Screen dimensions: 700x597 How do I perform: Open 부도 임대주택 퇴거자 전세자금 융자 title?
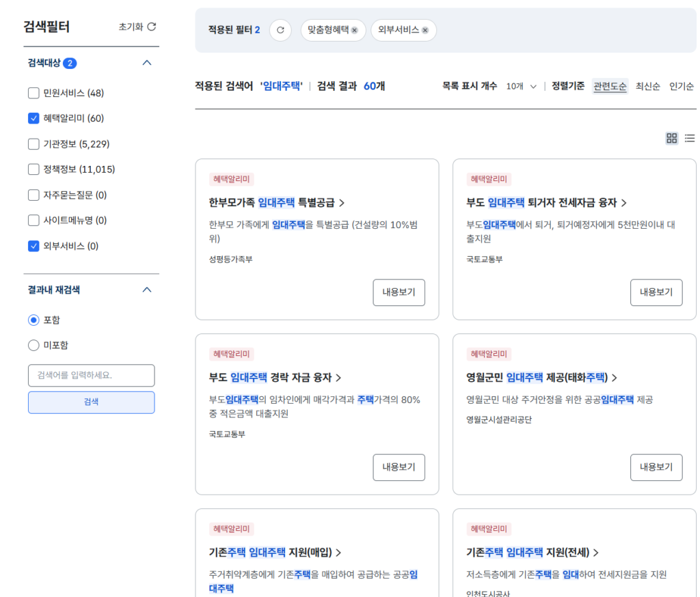point(546,203)
